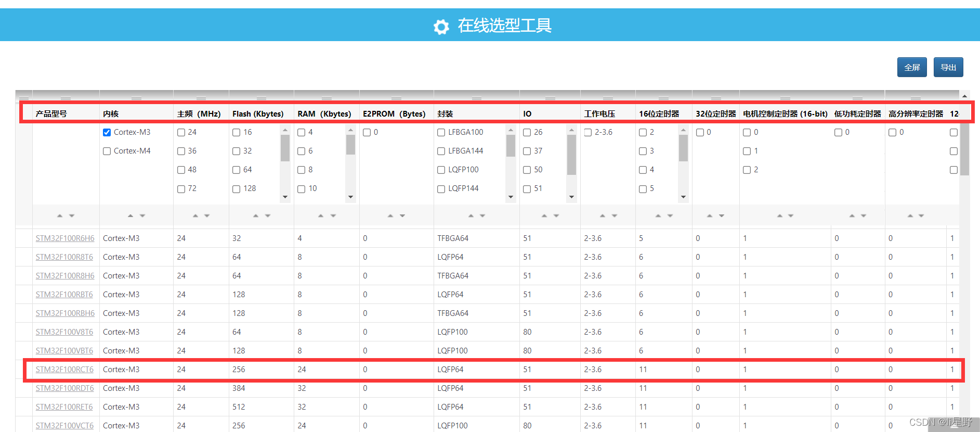
Task: Check the 电机控制定时器 value 2 filter
Action: point(747,170)
